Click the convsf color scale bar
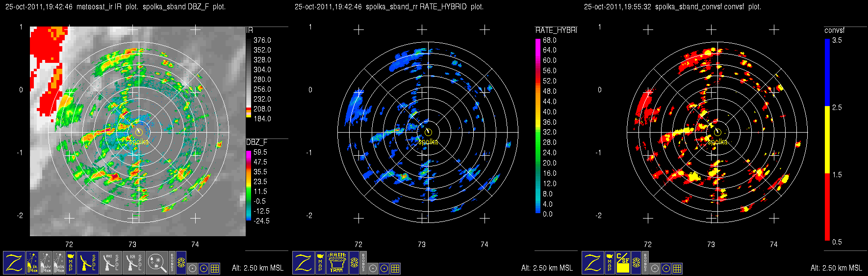The image size is (868, 276). pyautogui.click(x=827, y=140)
